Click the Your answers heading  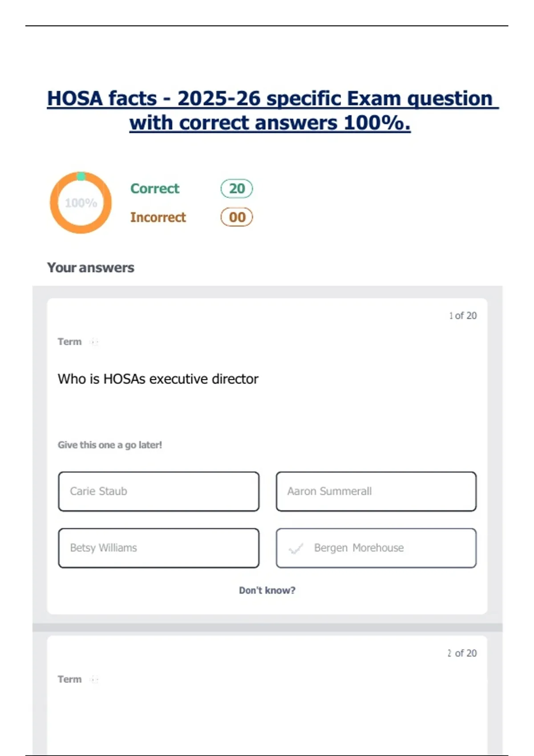(x=91, y=268)
